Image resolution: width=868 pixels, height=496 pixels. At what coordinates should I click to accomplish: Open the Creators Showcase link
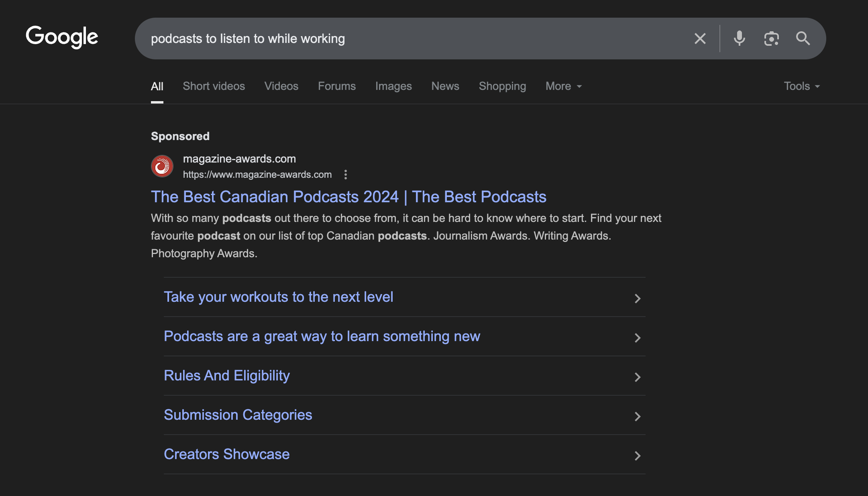coord(227,454)
